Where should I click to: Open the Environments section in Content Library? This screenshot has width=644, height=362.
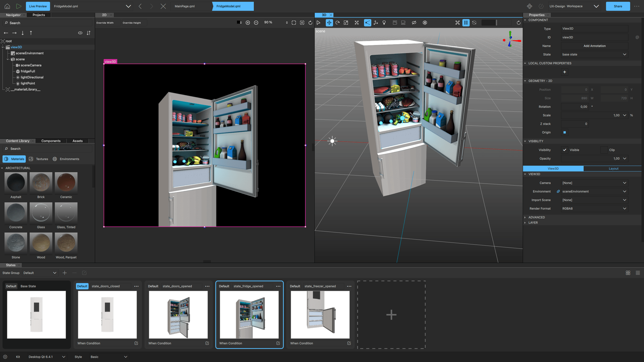[66, 159]
